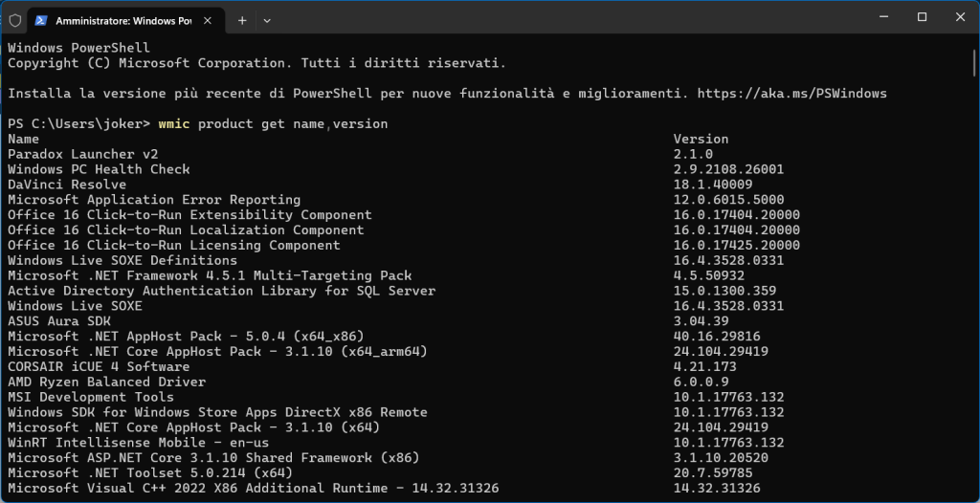This screenshot has height=503, width=980.
Task: Click the ASUS Aura SDK entry
Action: click(x=58, y=321)
